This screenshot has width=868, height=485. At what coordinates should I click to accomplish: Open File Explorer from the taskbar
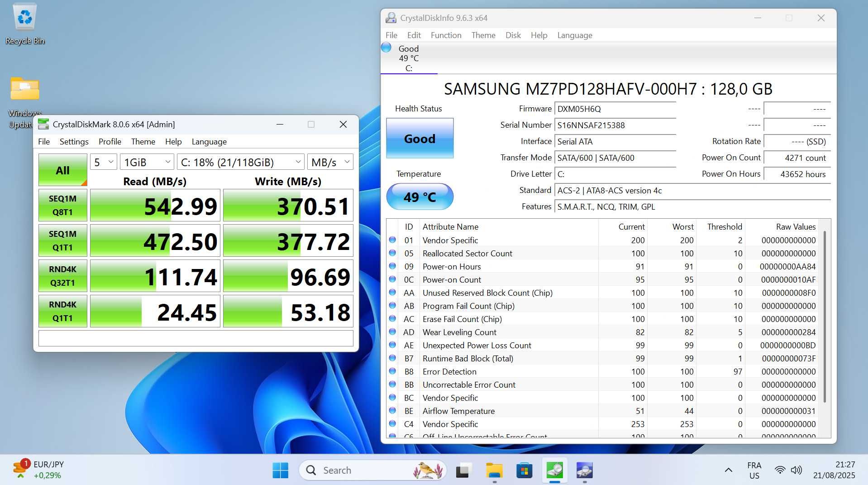coord(494,471)
